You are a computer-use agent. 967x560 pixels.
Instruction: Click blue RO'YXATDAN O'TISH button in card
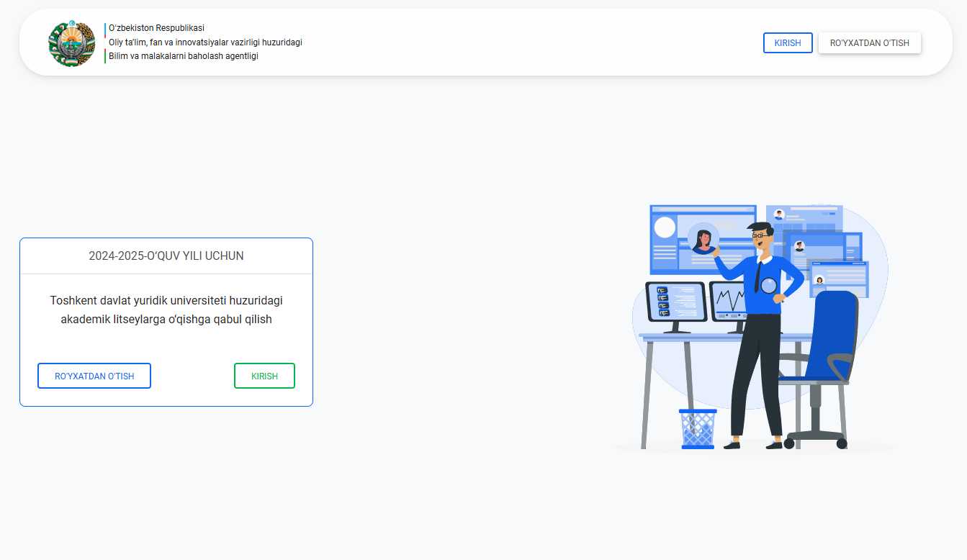[94, 376]
